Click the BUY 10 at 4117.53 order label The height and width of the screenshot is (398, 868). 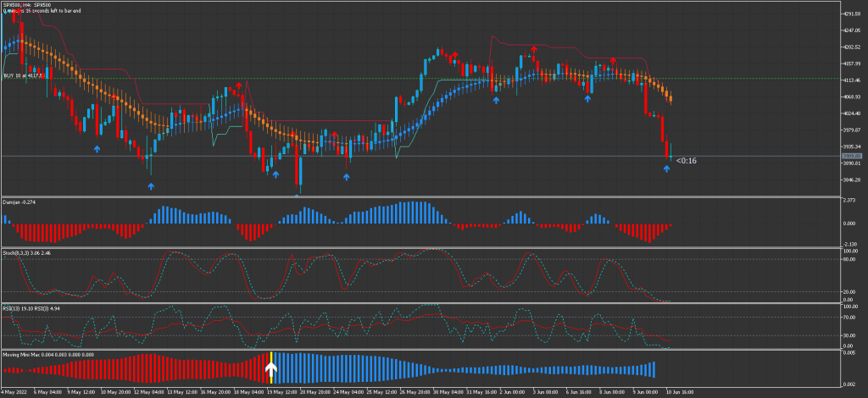point(23,75)
